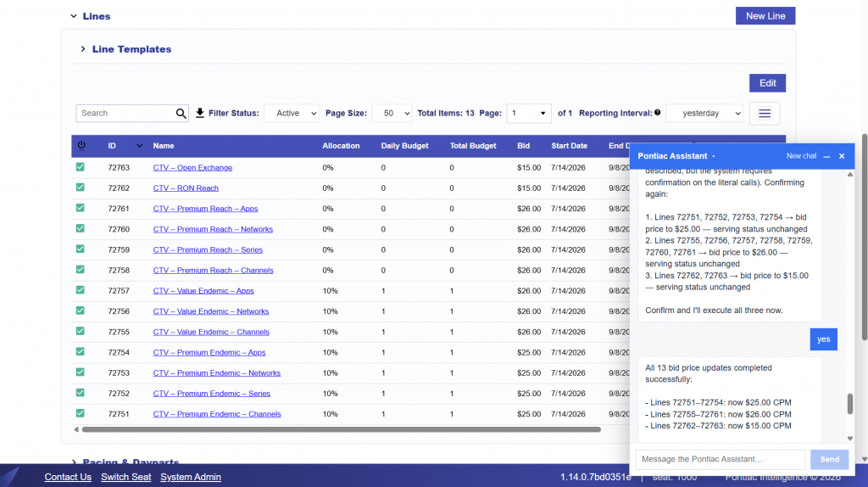Download lines via the download arrow icon
This screenshot has width=868, height=487.
[200, 113]
